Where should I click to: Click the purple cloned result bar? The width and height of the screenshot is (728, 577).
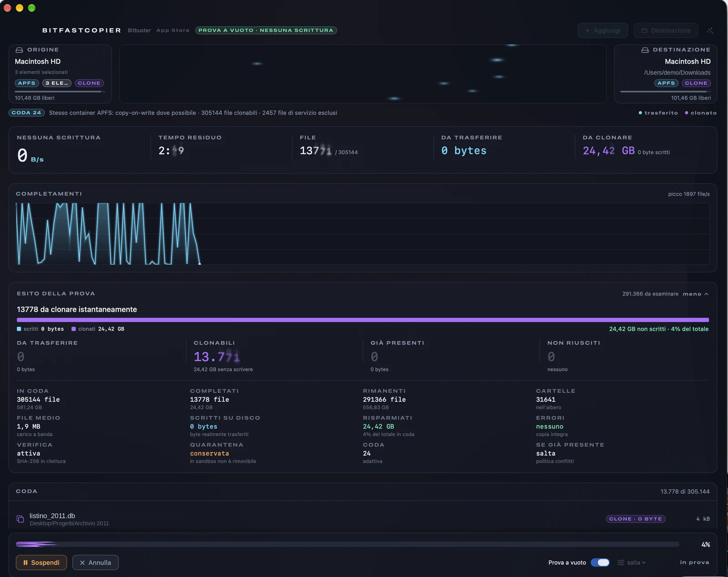(x=363, y=320)
